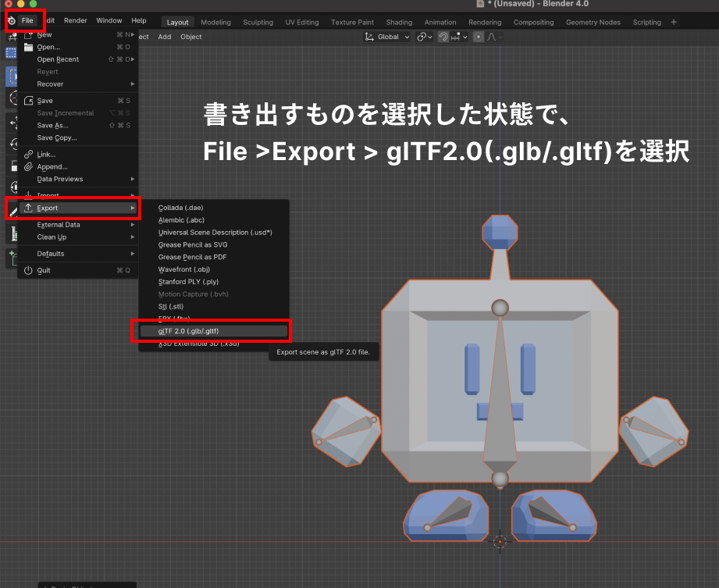Click folder icon beside Open... menu entry

tap(29, 47)
